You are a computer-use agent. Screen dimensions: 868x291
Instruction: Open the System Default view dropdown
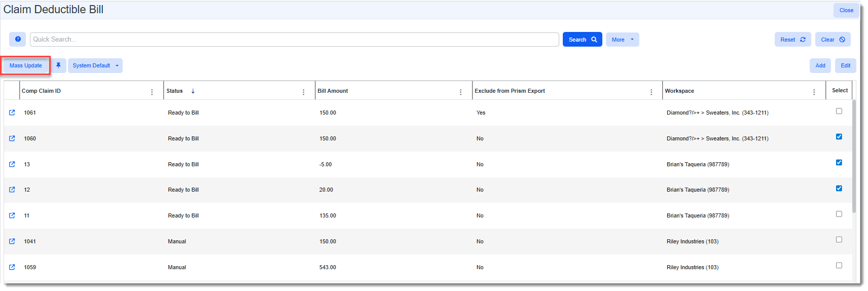[95, 65]
